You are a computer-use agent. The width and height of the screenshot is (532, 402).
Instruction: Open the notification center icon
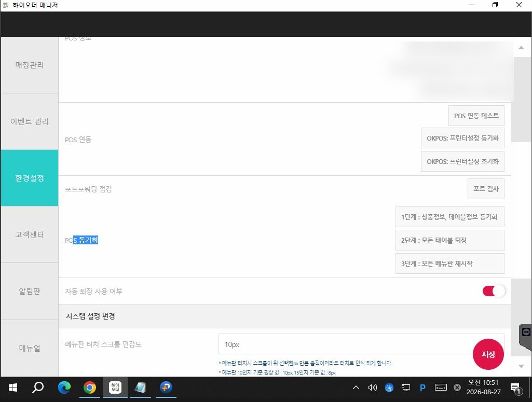tap(515, 388)
